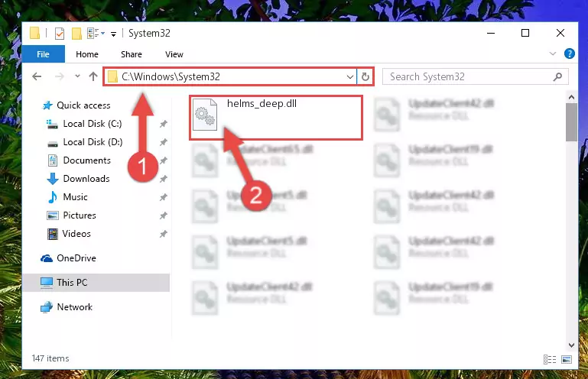Click the pin icon next to Downloads

click(163, 179)
